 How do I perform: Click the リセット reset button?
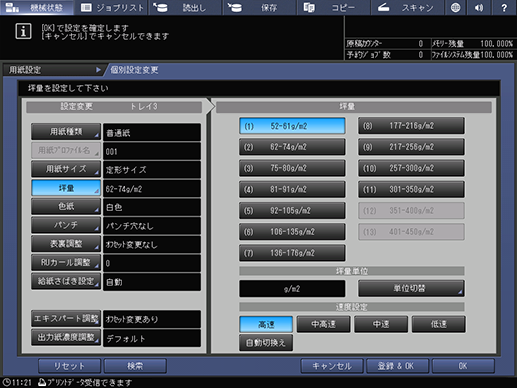(69, 366)
